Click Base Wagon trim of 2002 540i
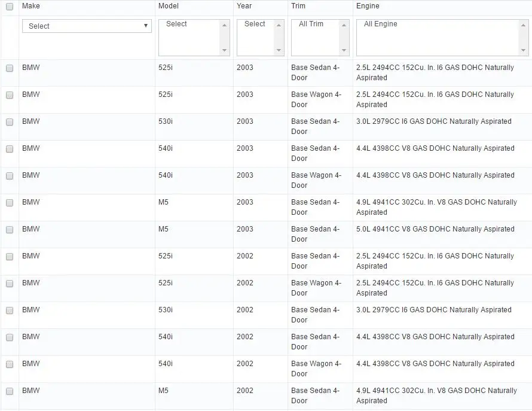Viewport: 532px width, 411px height. (x=316, y=369)
